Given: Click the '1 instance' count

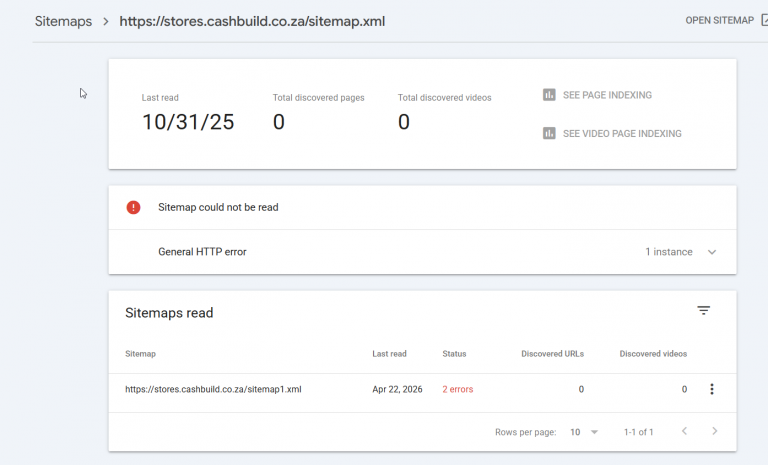Looking at the screenshot, I should 669,252.
